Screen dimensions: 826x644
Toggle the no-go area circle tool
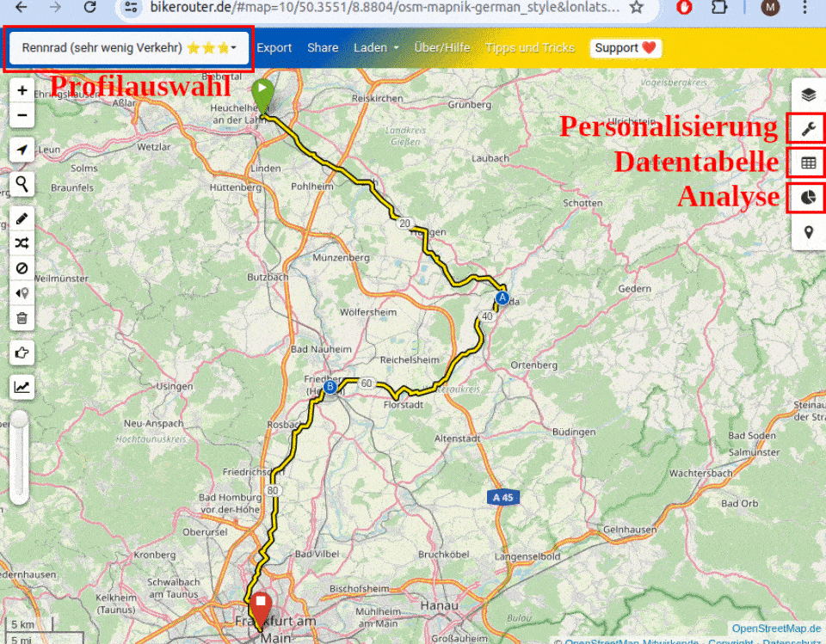[x=22, y=268]
